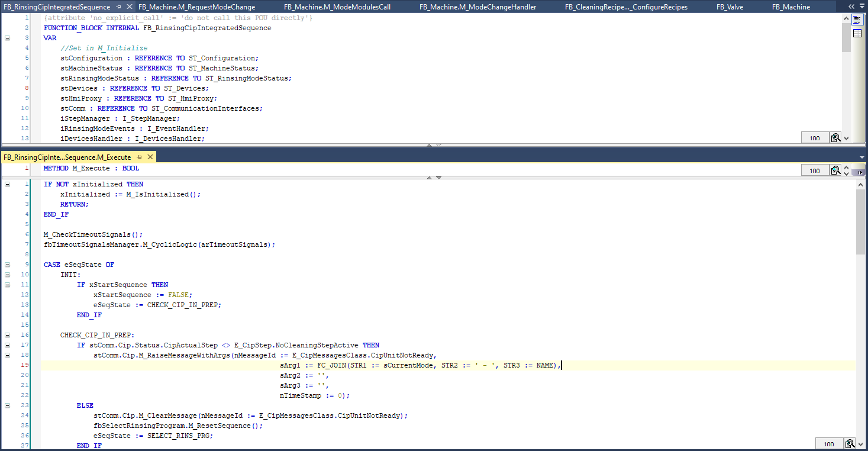Screen dimensions: 868x451
Task: Click the zoom value 100 at the bottom of the code editor
Action: click(x=829, y=444)
